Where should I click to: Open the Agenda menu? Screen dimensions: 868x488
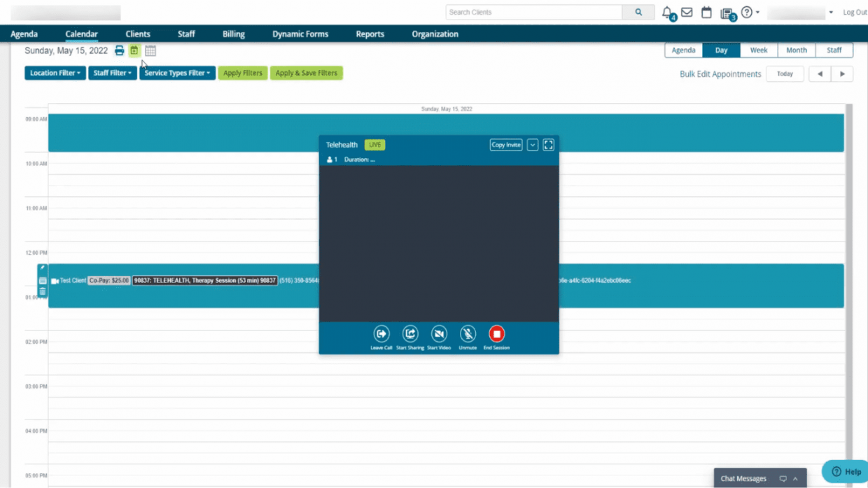(x=24, y=34)
